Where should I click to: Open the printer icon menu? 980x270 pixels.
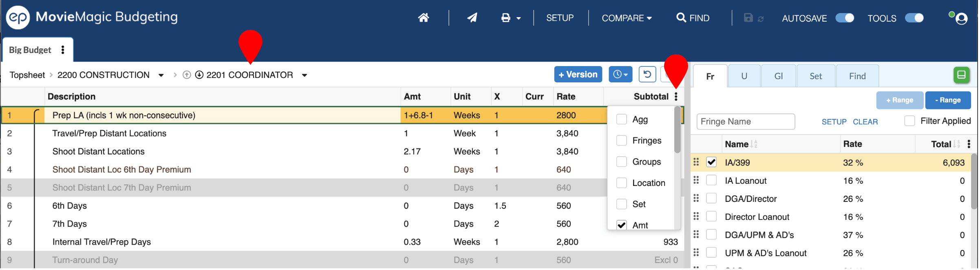510,18
